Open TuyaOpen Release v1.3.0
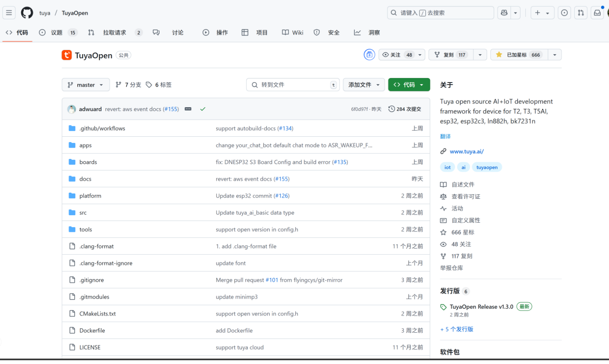This screenshot has height=364, width=609. [482, 306]
